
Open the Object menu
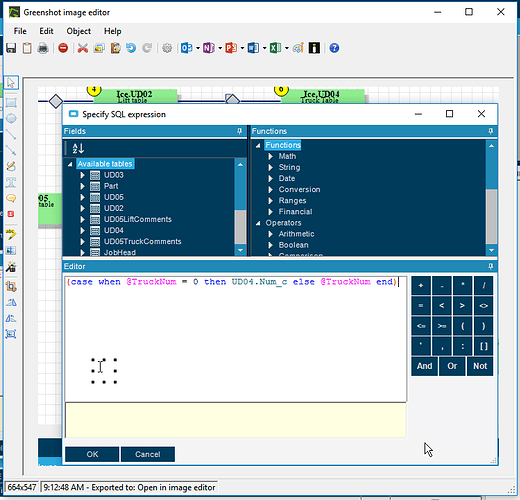pos(78,31)
